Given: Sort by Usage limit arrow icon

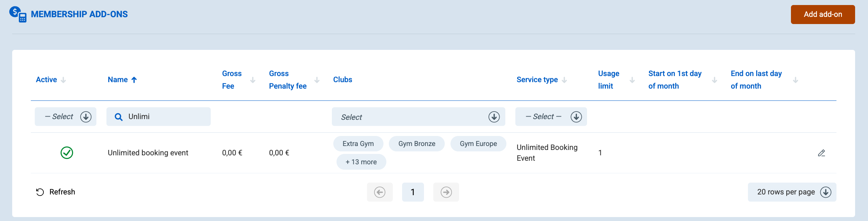Looking at the screenshot, I should click(x=632, y=80).
